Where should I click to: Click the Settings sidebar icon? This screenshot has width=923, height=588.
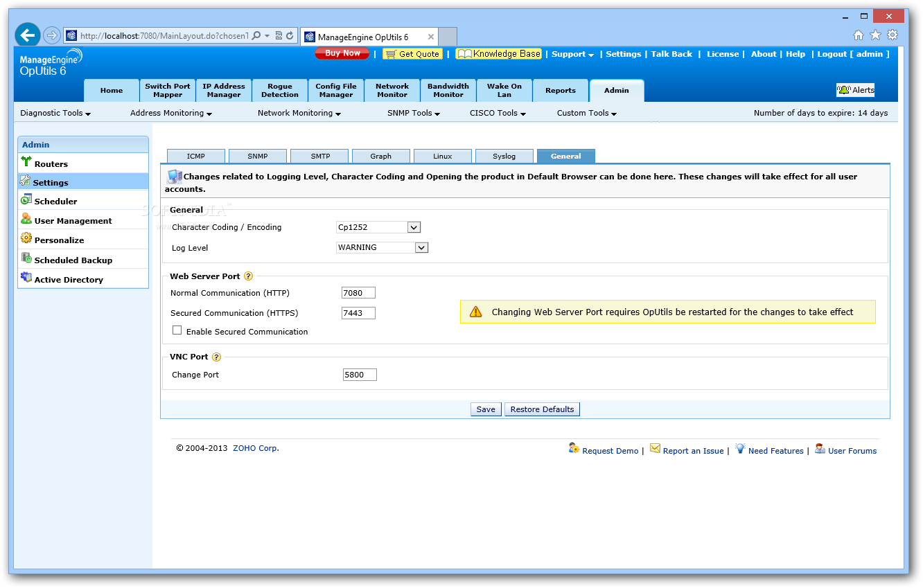click(x=26, y=181)
